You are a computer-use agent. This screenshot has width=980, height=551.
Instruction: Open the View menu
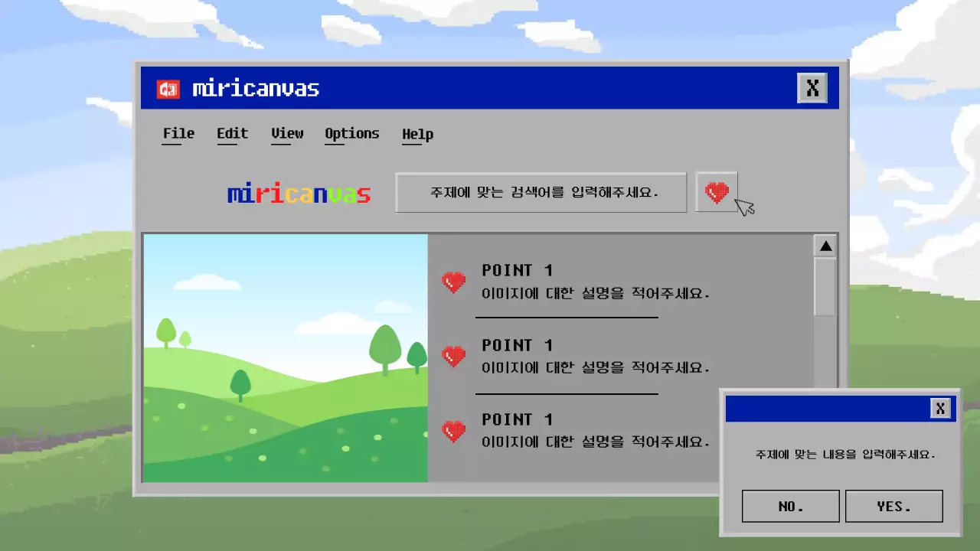tap(286, 133)
